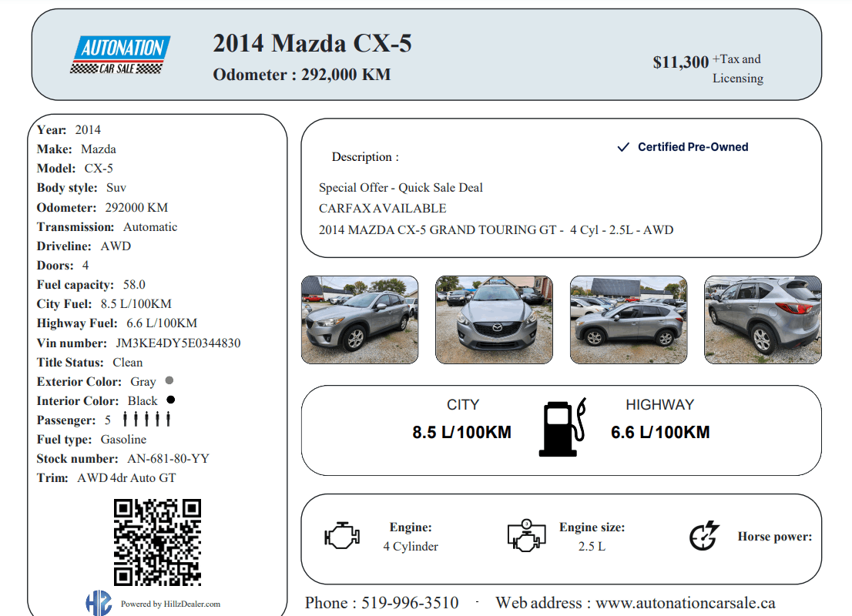Click the Model: CX-5 row

(x=75, y=169)
